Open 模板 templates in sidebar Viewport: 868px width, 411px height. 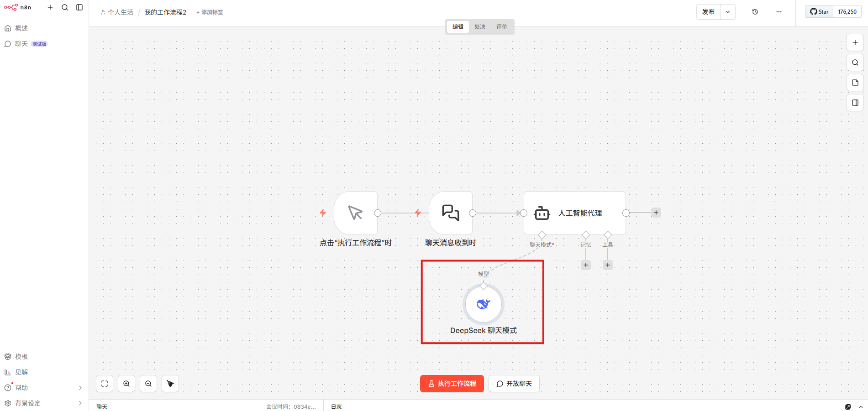pyautogui.click(x=21, y=357)
